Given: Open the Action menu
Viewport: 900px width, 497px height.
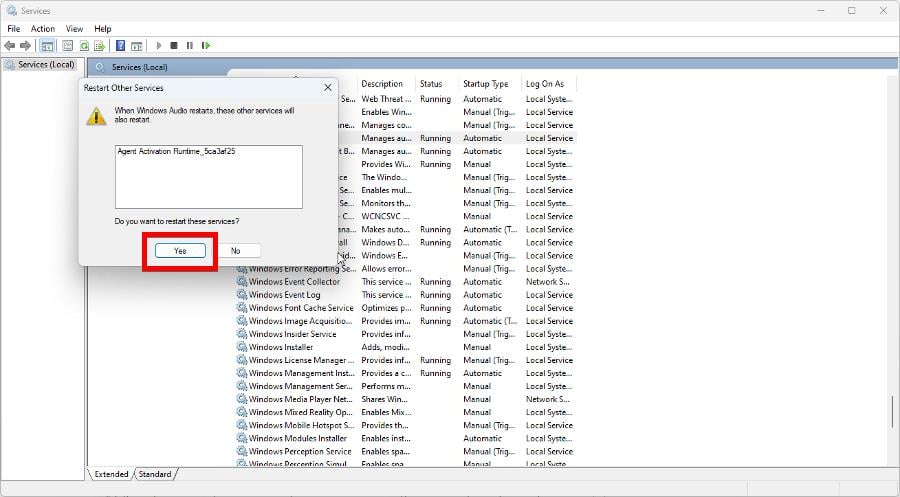Looking at the screenshot, I should [x=43, y=29].
